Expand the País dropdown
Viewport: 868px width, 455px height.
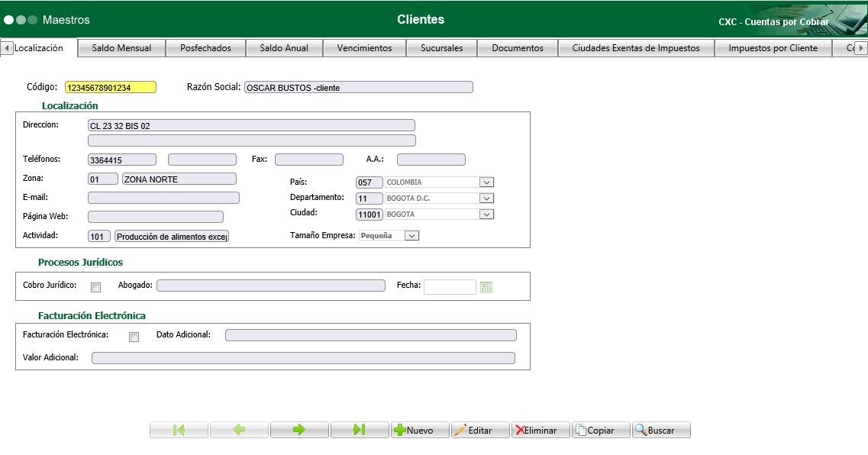pyautogui.click(x=486, y=182)
